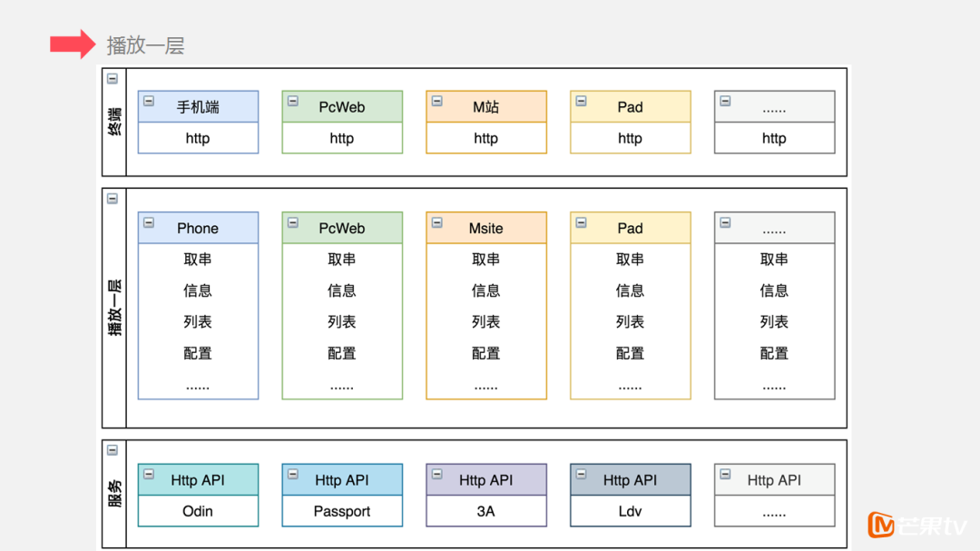Image resolution: width=980 pixels, height=551 pixels.
Task: Collapse the 终端 swimlane container
Action: pyautogui.click(x=113, y=79)
